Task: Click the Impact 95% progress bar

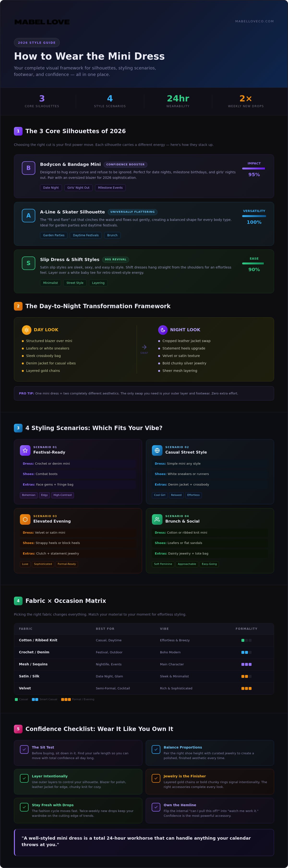Action: pyautogui.click(x=254, y=168)
